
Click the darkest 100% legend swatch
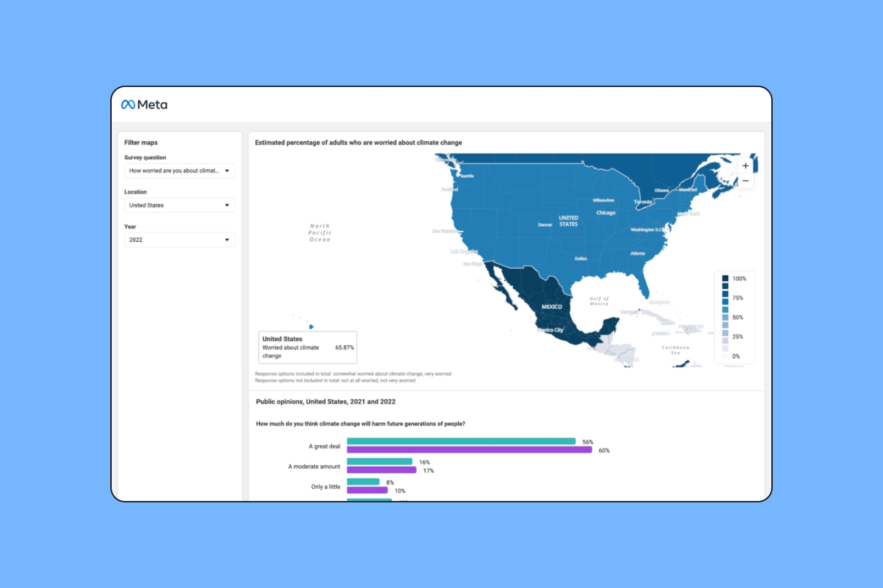[725, 278]
